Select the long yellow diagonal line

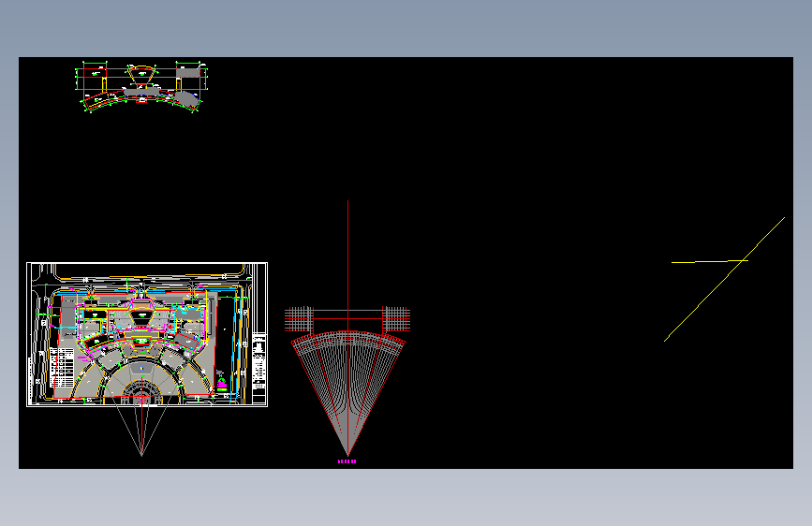(725, 279)
